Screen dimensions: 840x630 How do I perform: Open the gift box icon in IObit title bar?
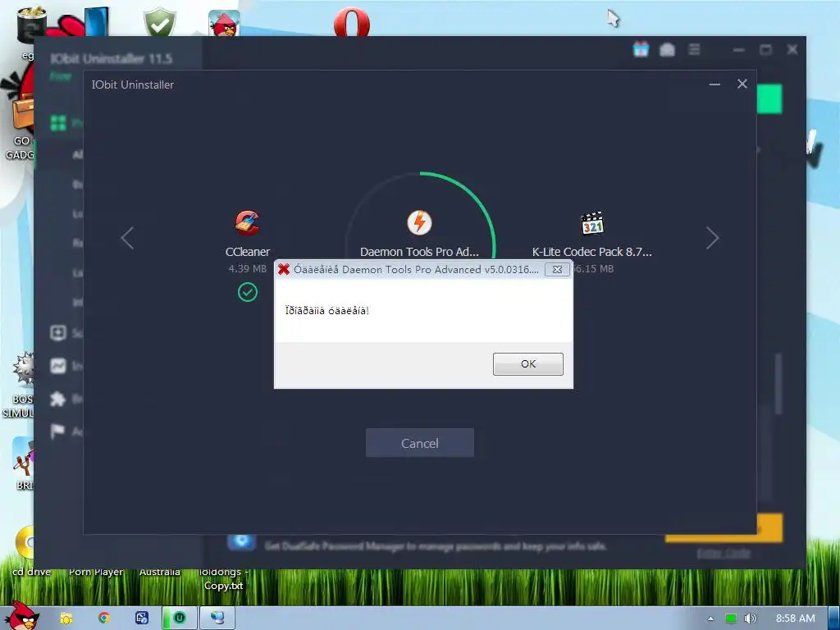641,49
